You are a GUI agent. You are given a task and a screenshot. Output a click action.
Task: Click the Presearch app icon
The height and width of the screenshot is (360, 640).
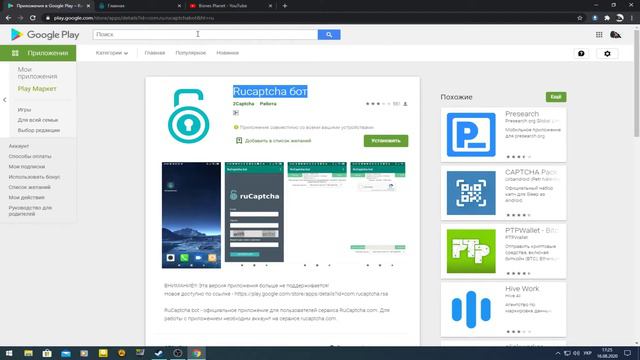point(471,135)
